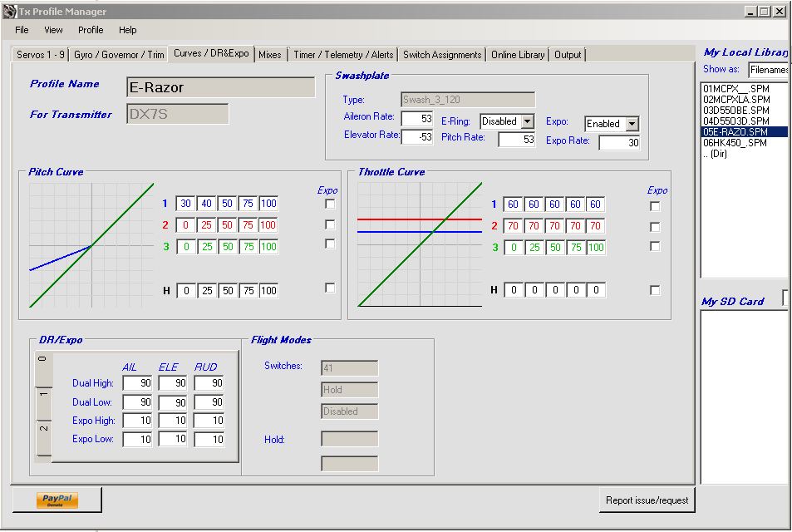Enable Expo checkbox for pitch curve 1
The width and height of the screenshot is (792, 532).
330,204
